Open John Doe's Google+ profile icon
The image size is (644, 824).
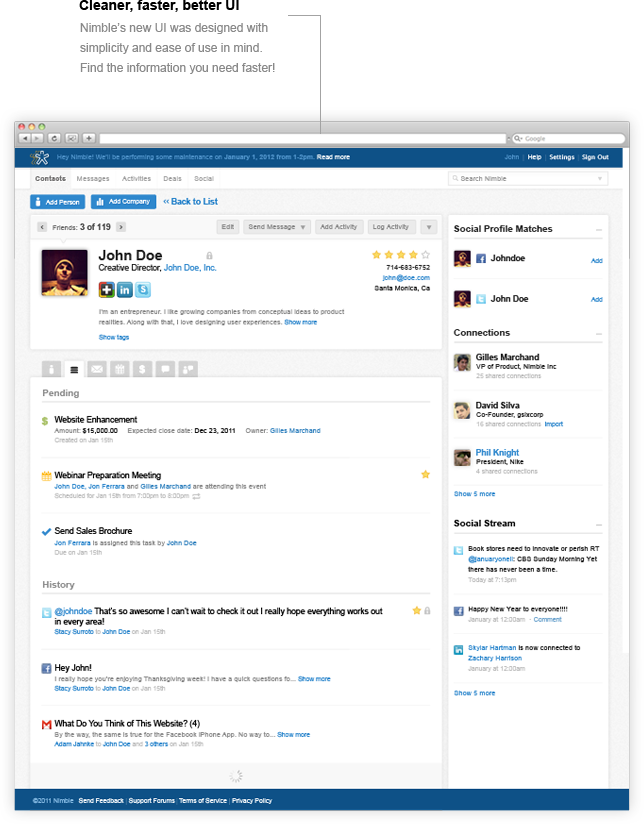click(106, 290)
